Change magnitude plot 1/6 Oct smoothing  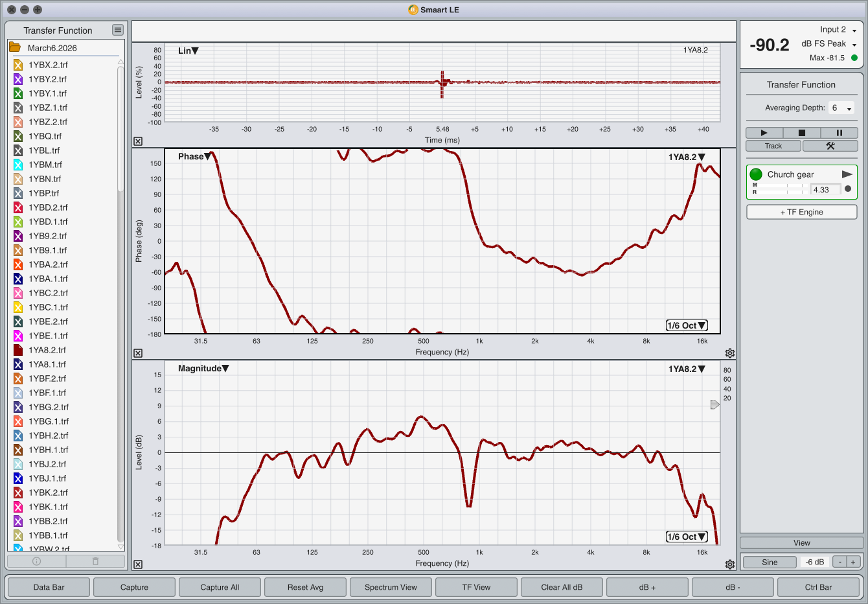pyautogui.click(x=687, y=537)
